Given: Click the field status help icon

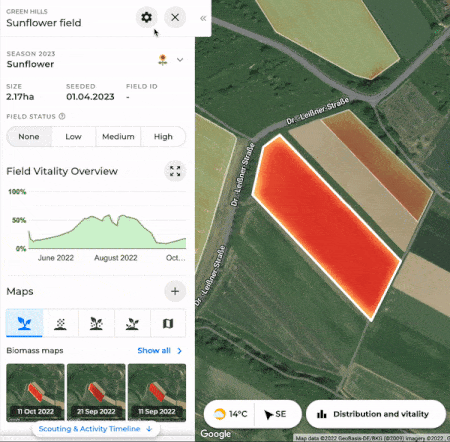Looking at the screenshot, I should [x=62, y=116].
